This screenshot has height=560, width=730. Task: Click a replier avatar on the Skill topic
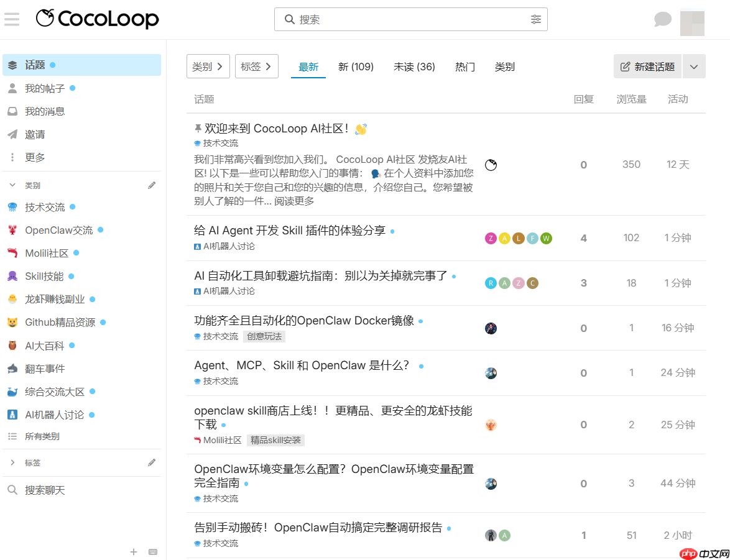(x=491, y=238)
